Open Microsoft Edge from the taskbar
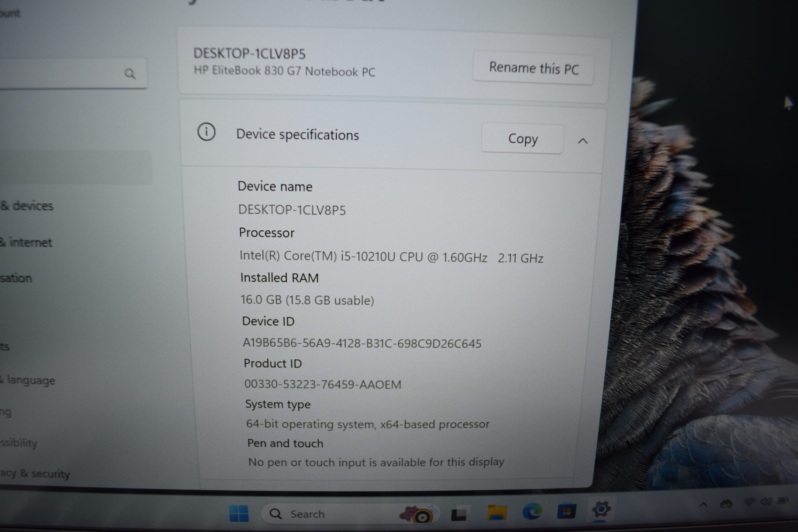Image resolution: width=798 pixels, height=532 pixels. point(532,511)
